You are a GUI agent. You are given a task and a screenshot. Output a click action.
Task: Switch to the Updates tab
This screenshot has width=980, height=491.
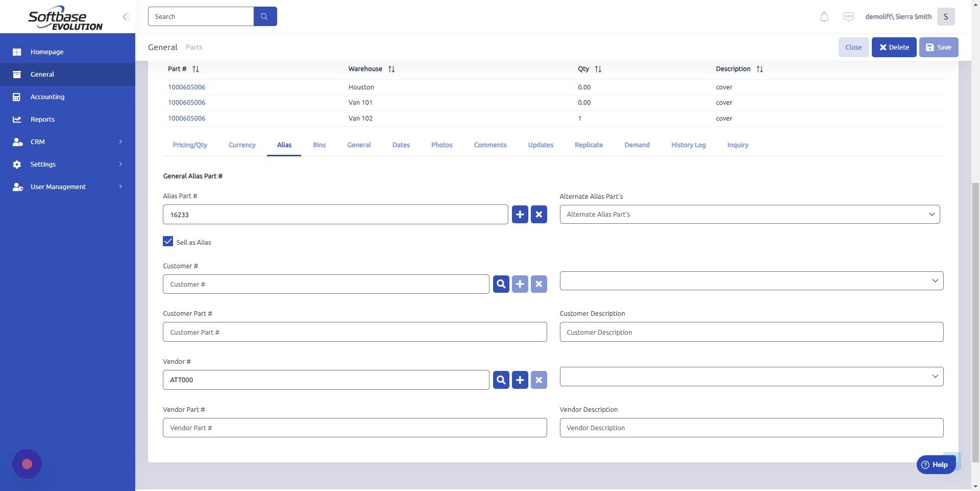pos(541,145)
